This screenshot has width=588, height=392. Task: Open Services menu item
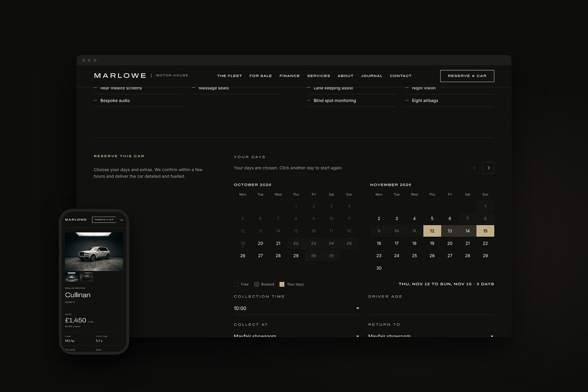(318, 76)
